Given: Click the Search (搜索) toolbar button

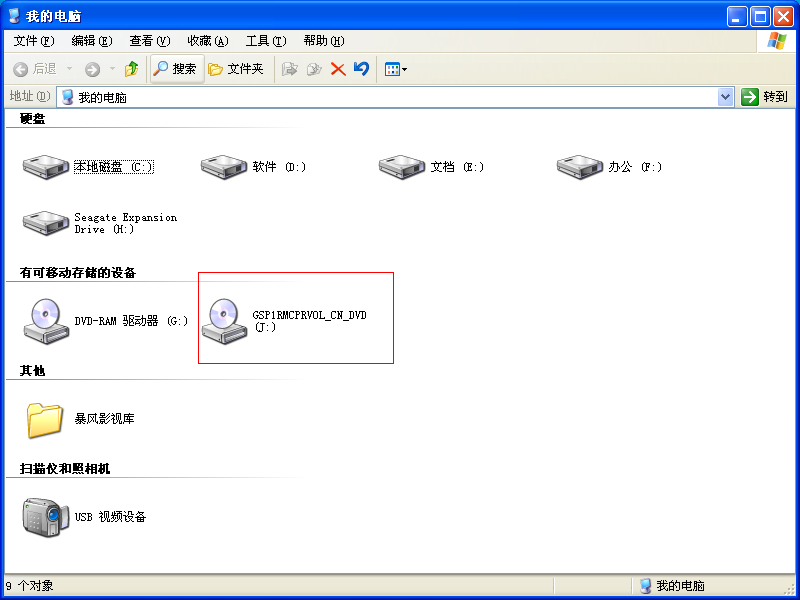Looking at the screenshot, I should pos(177,69).
